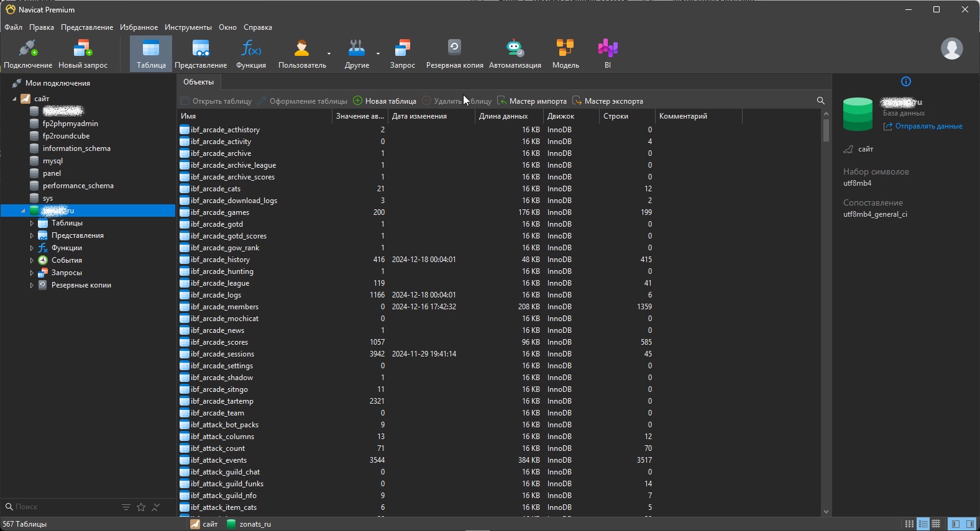
Task: Click the star favorites icon in sidebar
Action: pyautogui.click(x=141, y=507)
